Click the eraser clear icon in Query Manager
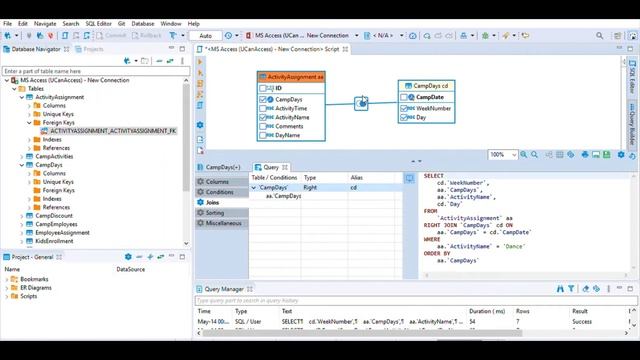 (x=586, y=289)
